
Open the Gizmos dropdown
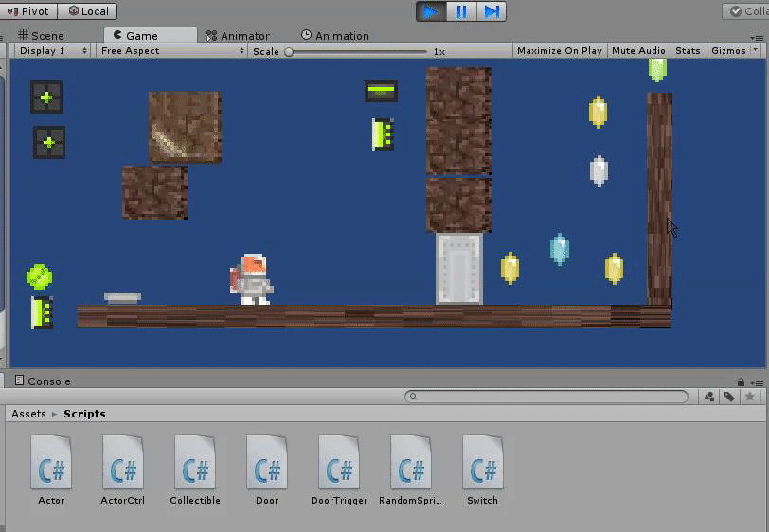(x=732, y=50)
